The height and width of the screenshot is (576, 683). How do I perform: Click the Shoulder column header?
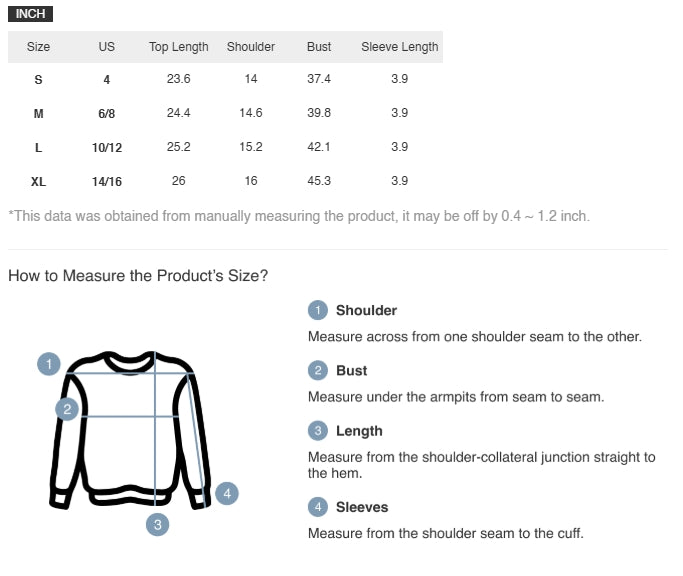pyautogui.click(x=251, y=47)
